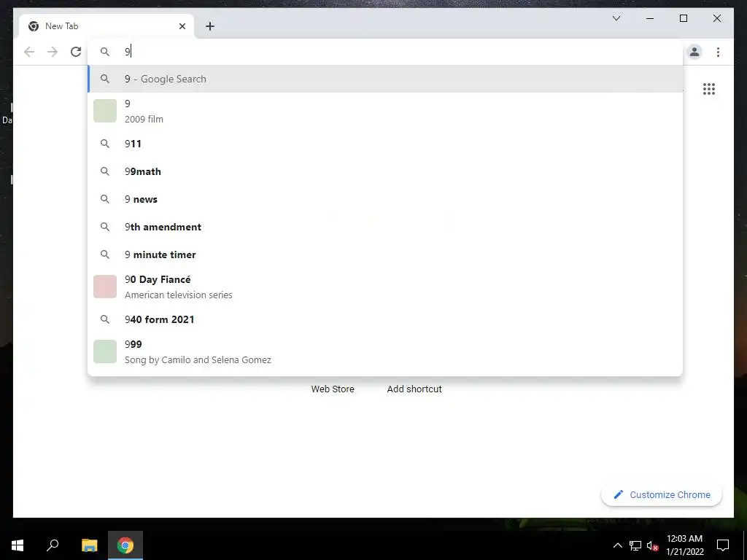Select the '999' song suggestion

point(385,351)
